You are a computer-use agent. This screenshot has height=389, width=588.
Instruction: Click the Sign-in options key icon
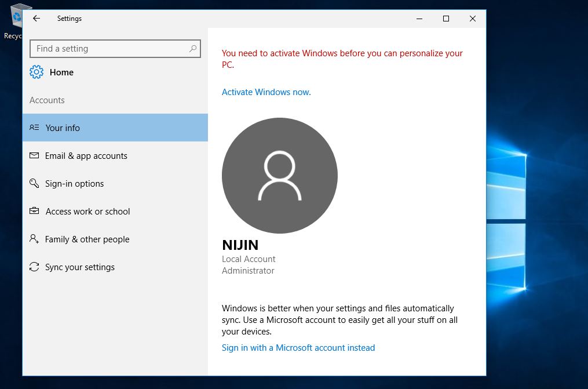(34, 183)
